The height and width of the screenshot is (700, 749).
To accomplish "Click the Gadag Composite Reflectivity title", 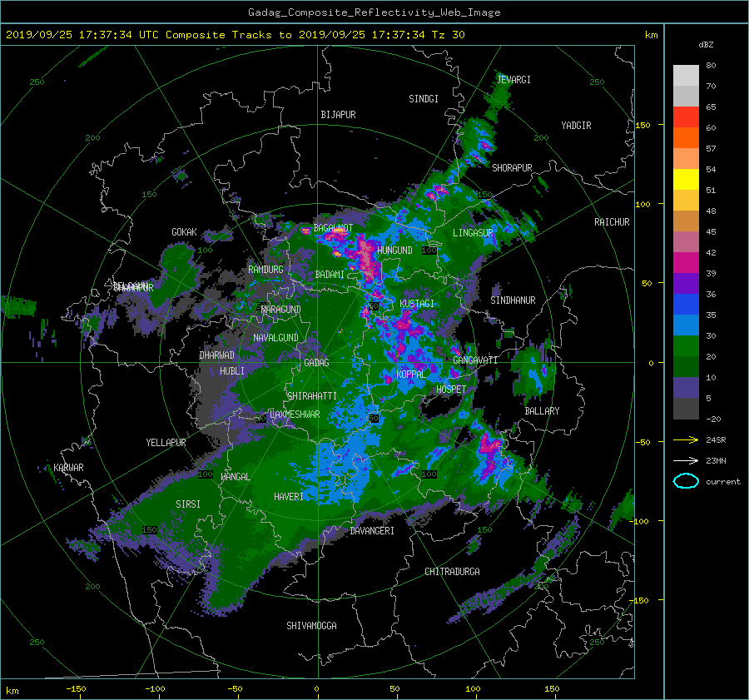I will 374,12.
